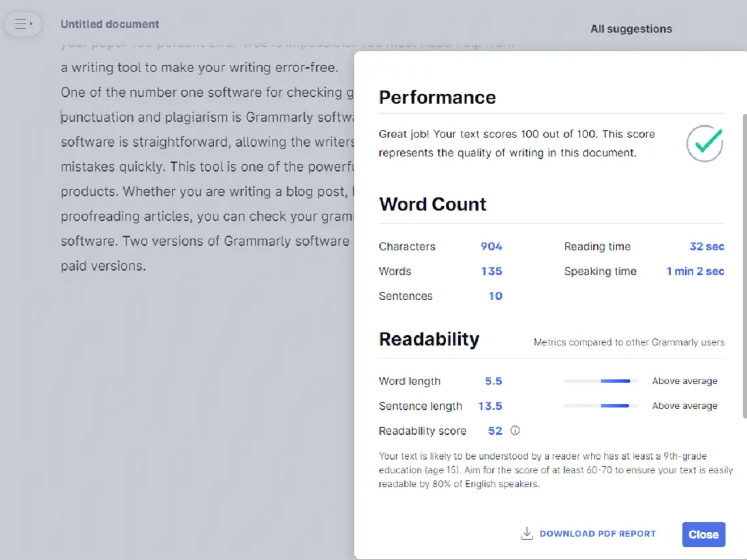Click the Word Count heading

pos(433,204)
